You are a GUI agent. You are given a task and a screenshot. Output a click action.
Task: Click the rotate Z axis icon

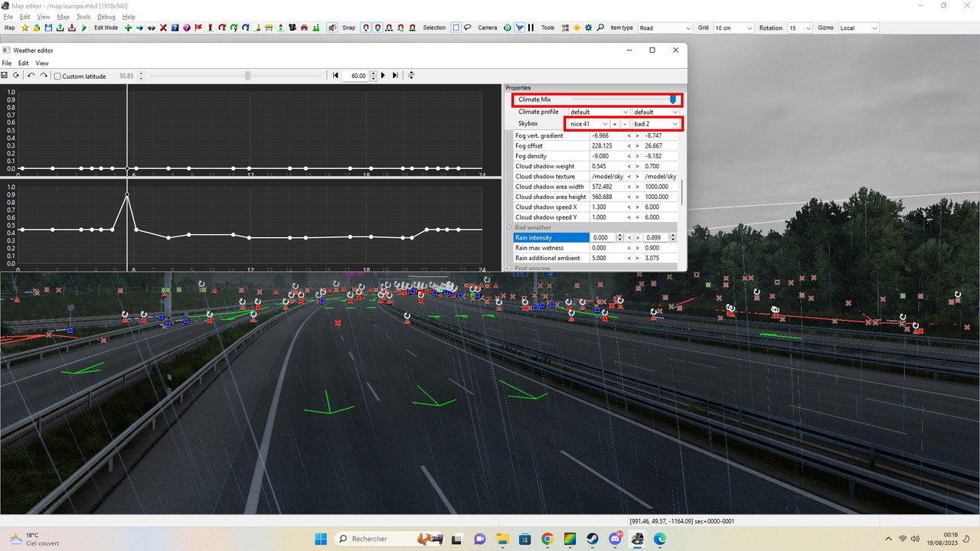tap(246, 28)
